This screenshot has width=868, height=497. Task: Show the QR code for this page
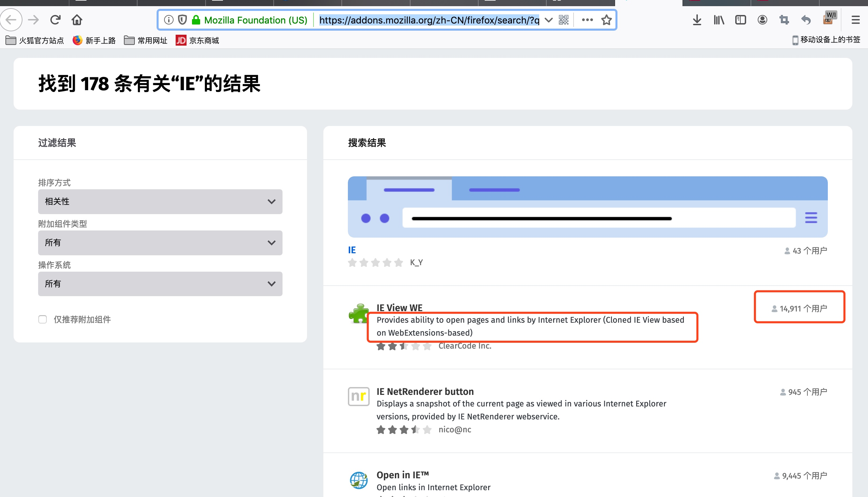pos(564,20)
